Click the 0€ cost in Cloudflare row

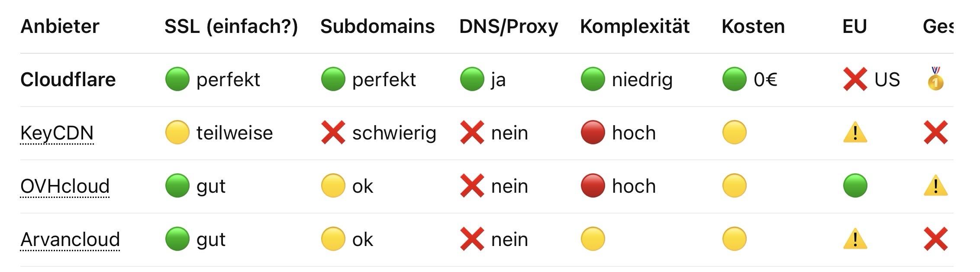coord(765,80)
